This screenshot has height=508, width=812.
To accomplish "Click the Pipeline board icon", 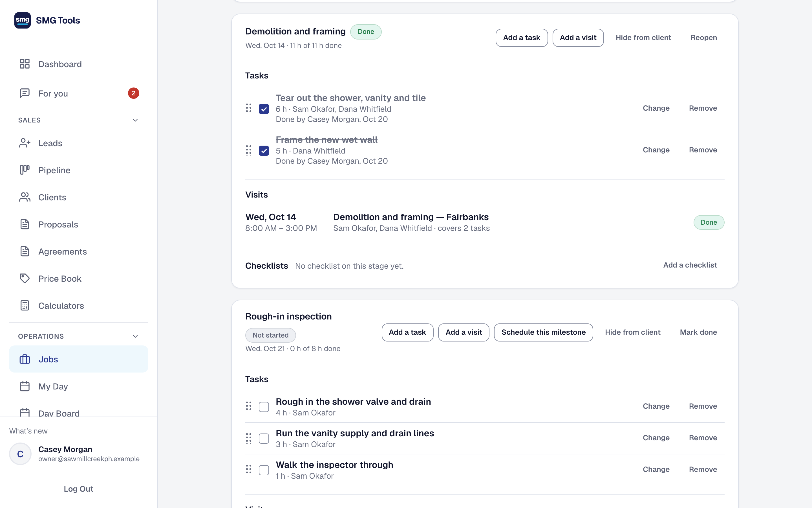I will point(25,170).
